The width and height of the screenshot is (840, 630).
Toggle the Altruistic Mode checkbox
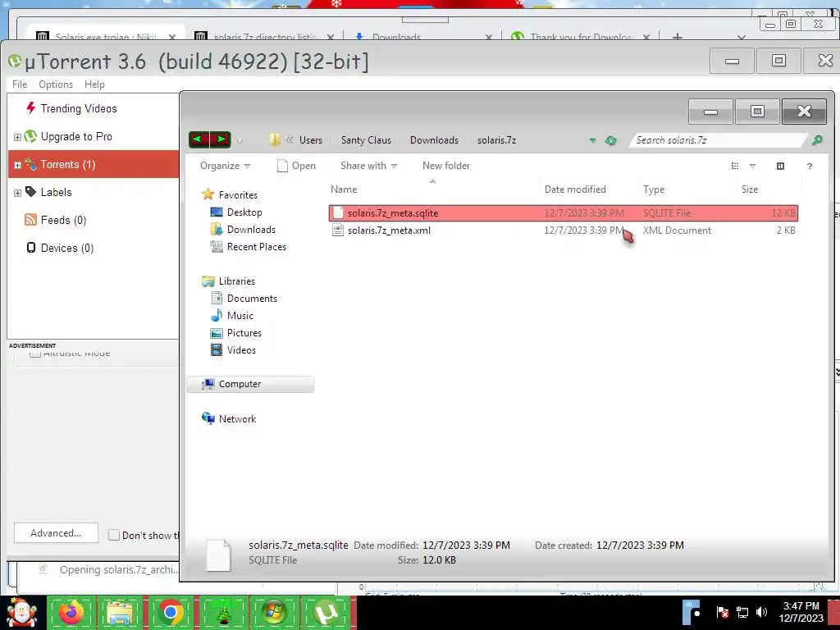tap(34, 353)
